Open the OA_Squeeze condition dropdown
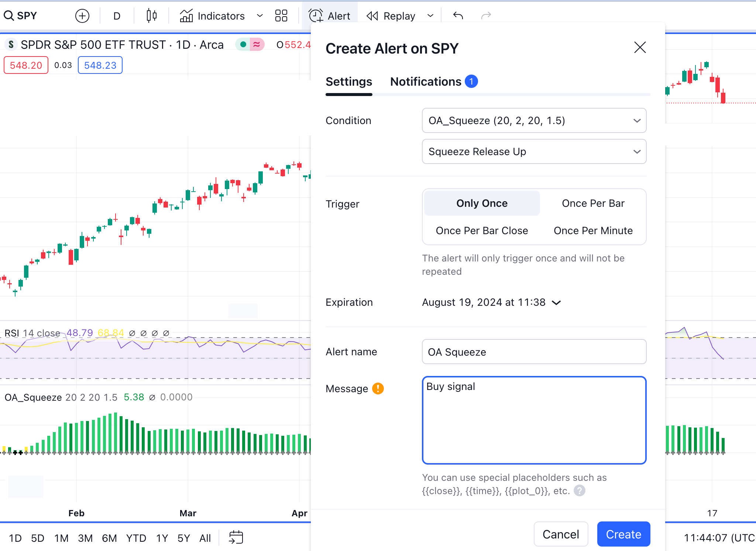 [x=534, y=120]
